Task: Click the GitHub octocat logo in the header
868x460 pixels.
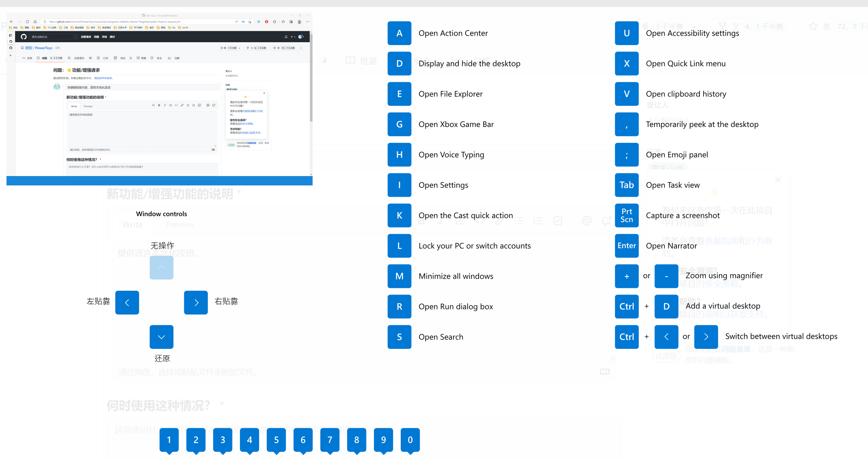Action: tap(24, 37)
